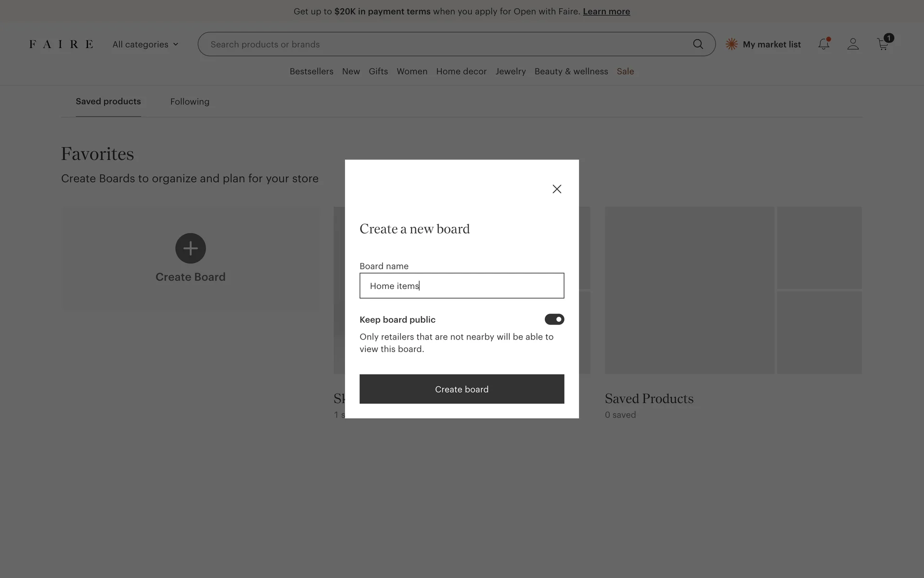
Task: Switch to the Following tab
Action: (190, 102)
